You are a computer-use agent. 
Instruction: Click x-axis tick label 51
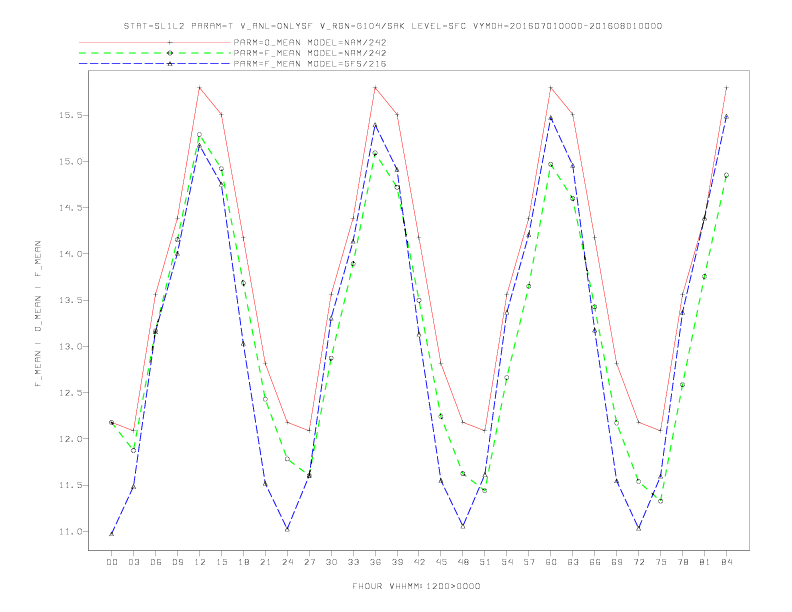click(x=485, y=562)
